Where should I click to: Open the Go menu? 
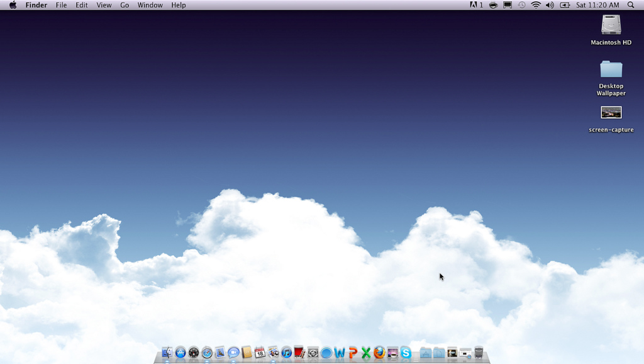(x=125, y=5)
